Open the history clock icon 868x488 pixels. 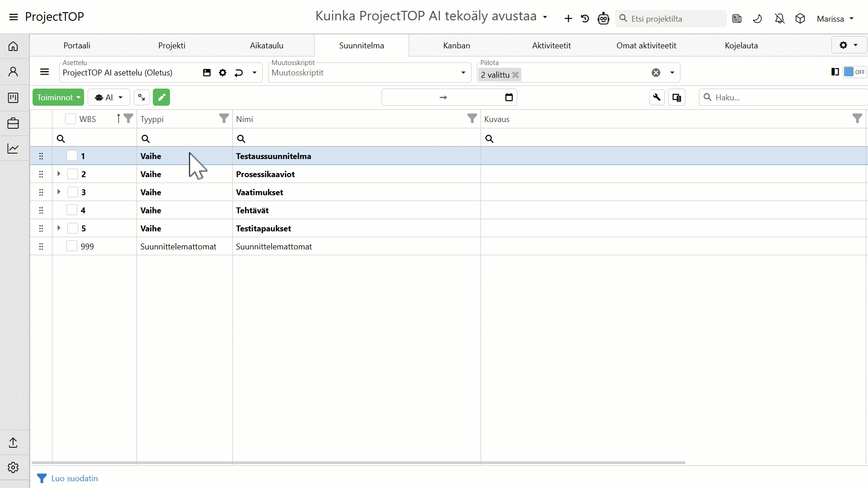[x=585, y=19]
